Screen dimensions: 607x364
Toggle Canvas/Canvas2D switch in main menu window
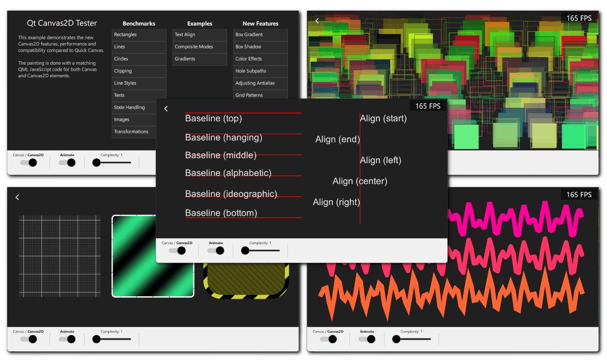[x=29, y=162]
